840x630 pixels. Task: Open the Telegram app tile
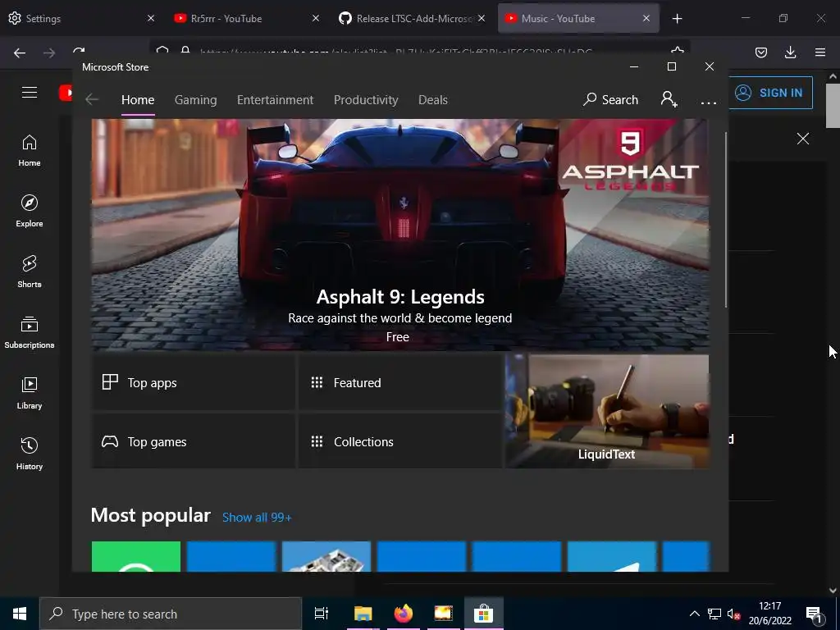click(612, 557)
